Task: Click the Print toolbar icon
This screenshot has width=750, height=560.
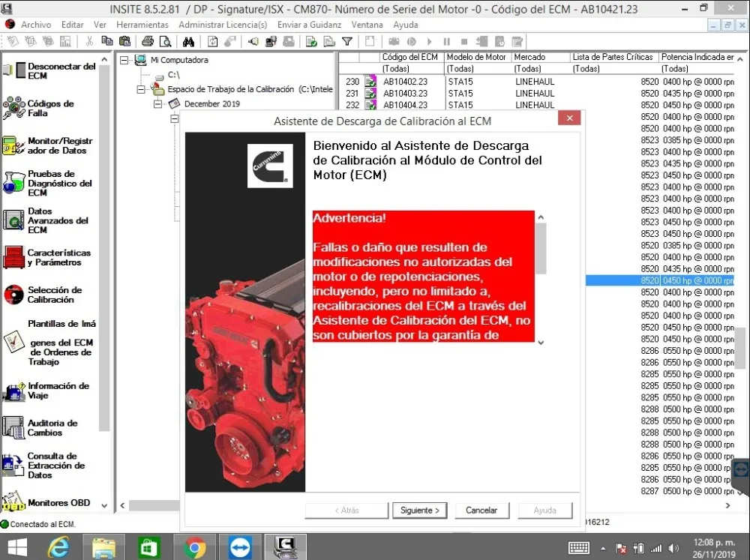Action: [x=148, y=41]
